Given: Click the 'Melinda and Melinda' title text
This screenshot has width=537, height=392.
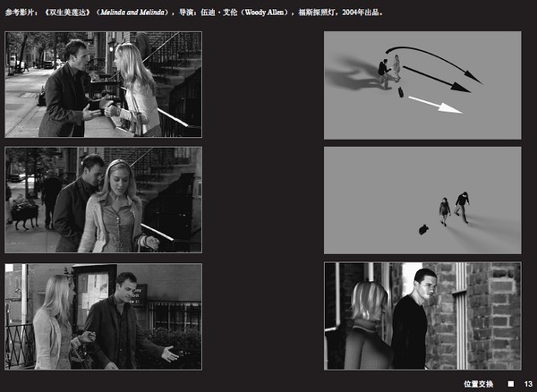Looking at the screenshot, I should click(132, 13).
